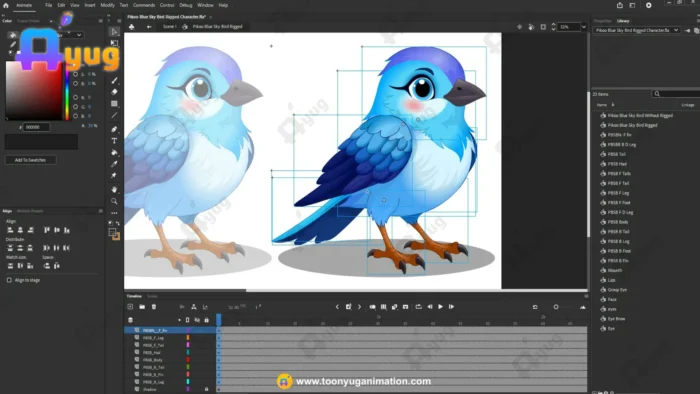This screenshot has width=700, height=394.
Task: Step forward one frame
Action: 451,307
